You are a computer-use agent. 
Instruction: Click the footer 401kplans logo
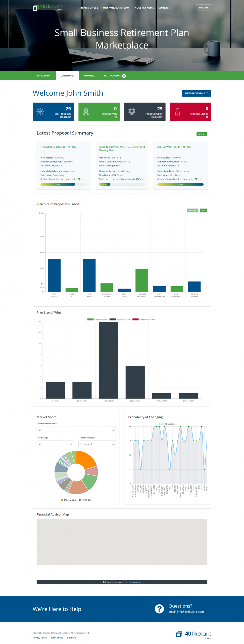coord(193,635)
